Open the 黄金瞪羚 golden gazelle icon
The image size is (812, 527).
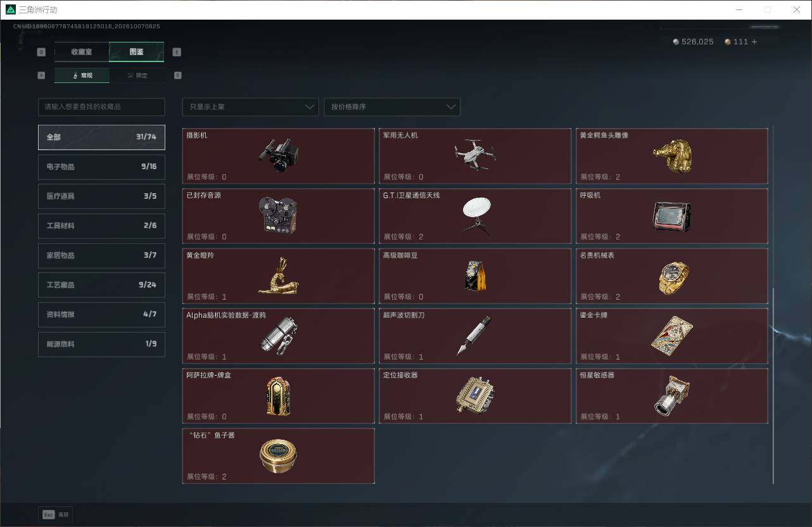(x=279, y=276)
